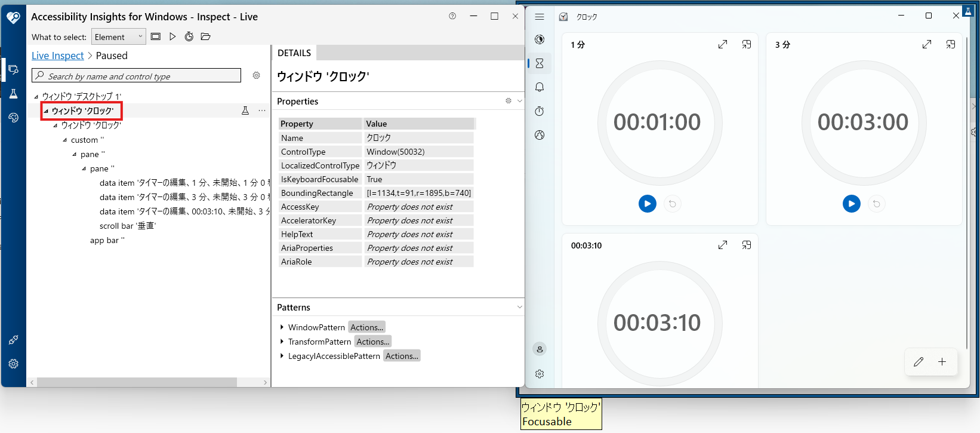Open Live Inspect from left navigation bar

click(x=13, y=70)
